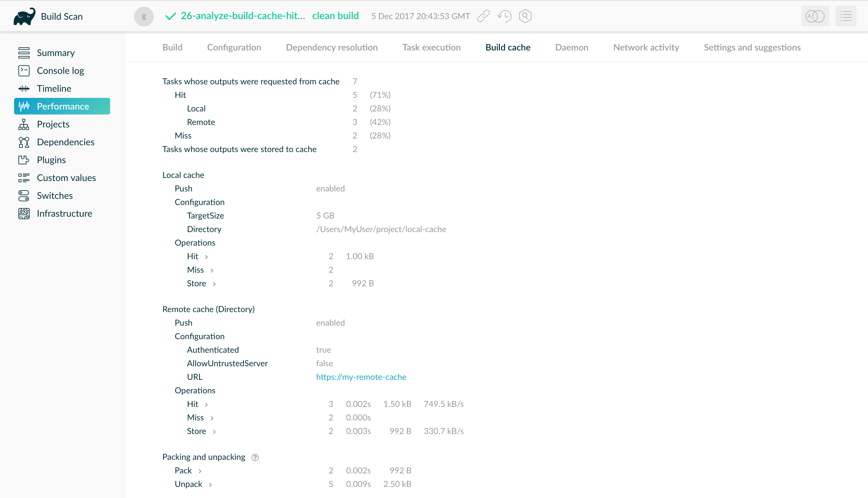Click the 26-analyze-build-cache-hit build title
This screenshot has height=498, width=868.
tap(243, 16)
